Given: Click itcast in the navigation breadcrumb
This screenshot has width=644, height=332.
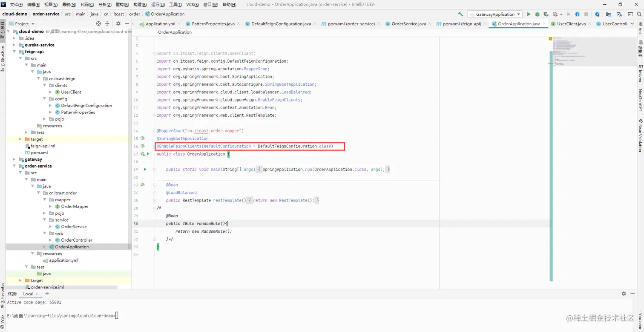Looking at the screenshot, I should pyautogui.click(x=118, y=14).
